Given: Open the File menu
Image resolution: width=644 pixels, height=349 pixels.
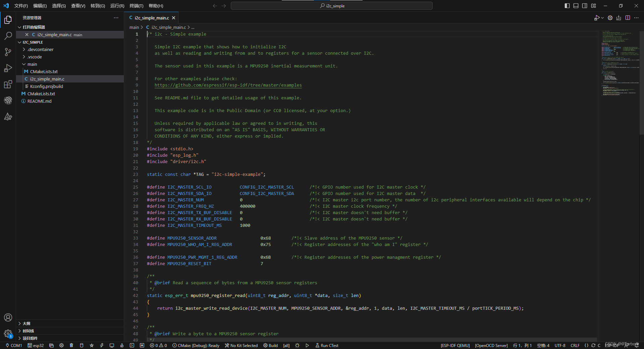Looking at the screenshot, I should (21, 6).
